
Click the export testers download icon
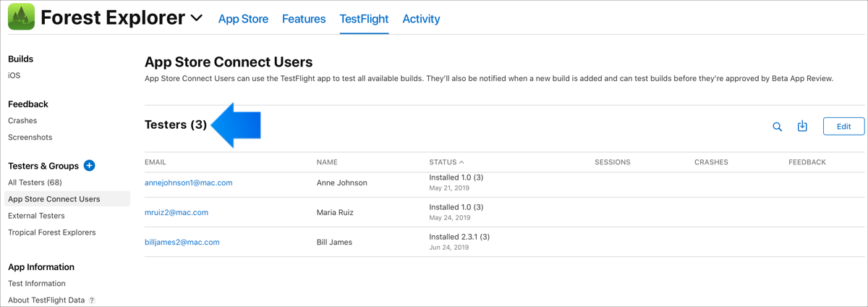tap(802, 126)
